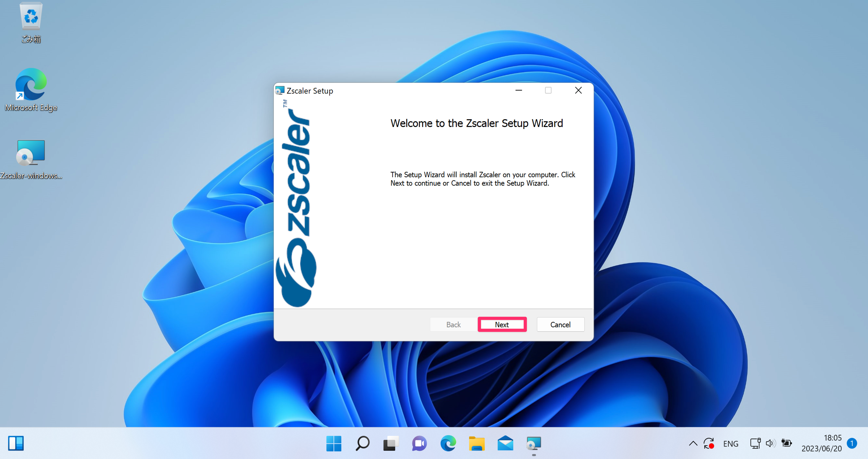Open the clock showing 18:05

[x=821, y=443]
